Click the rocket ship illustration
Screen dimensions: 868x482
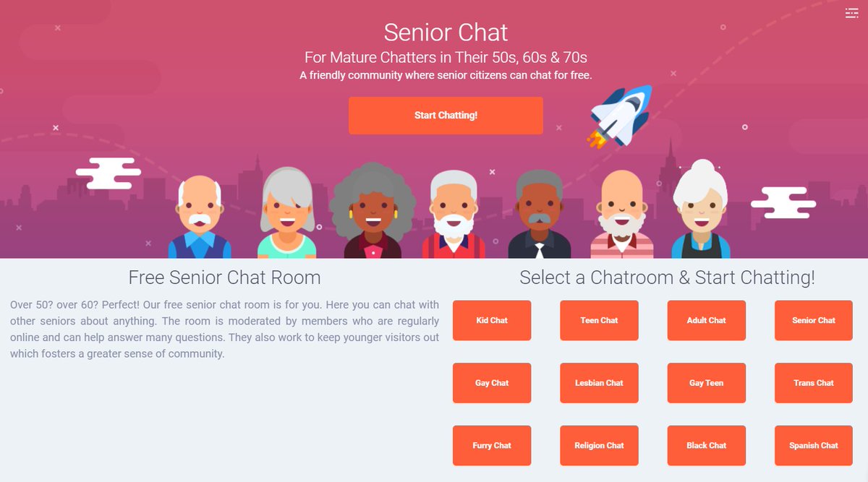[x=618, y=117]
